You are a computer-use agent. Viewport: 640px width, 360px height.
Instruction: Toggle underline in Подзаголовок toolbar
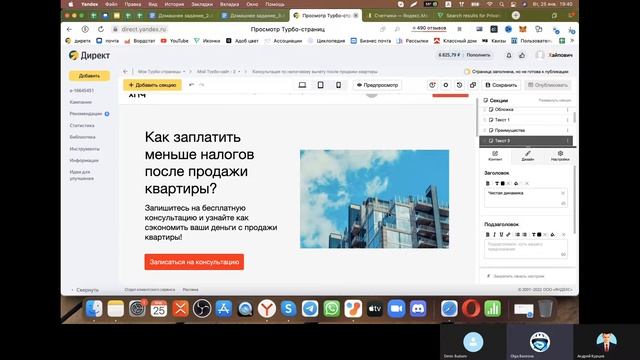click(501, 234)
